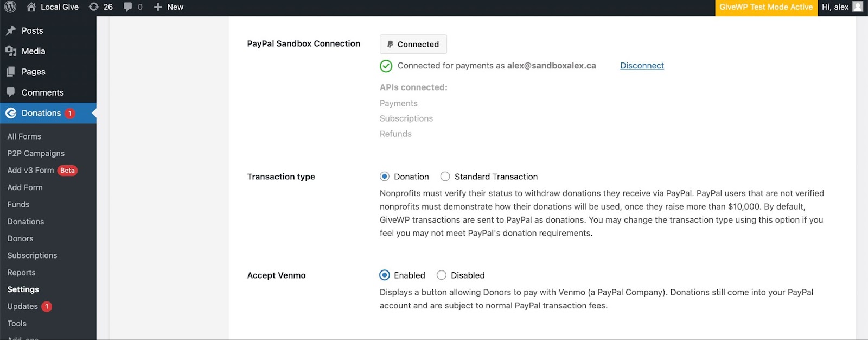This screenshot has height=340, width=868.
Task: Open the WordPress logo menu
Action: (x=10, y=7)
